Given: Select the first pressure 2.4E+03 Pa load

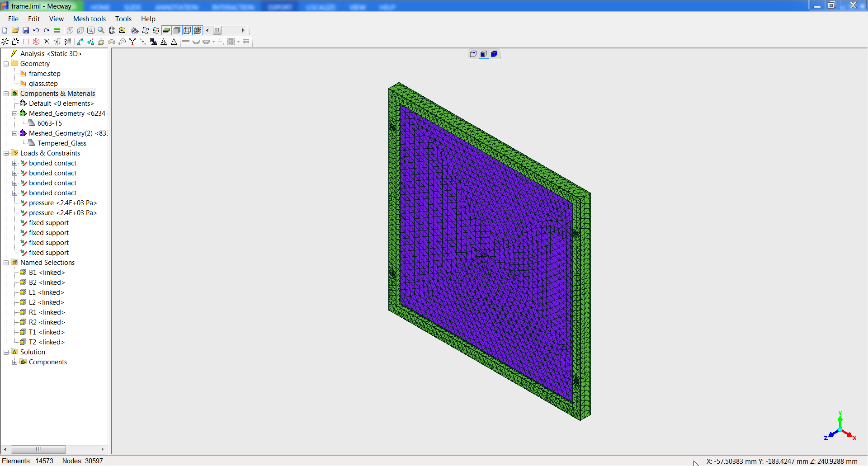Looking at the screenshot, I should [63, 203].
